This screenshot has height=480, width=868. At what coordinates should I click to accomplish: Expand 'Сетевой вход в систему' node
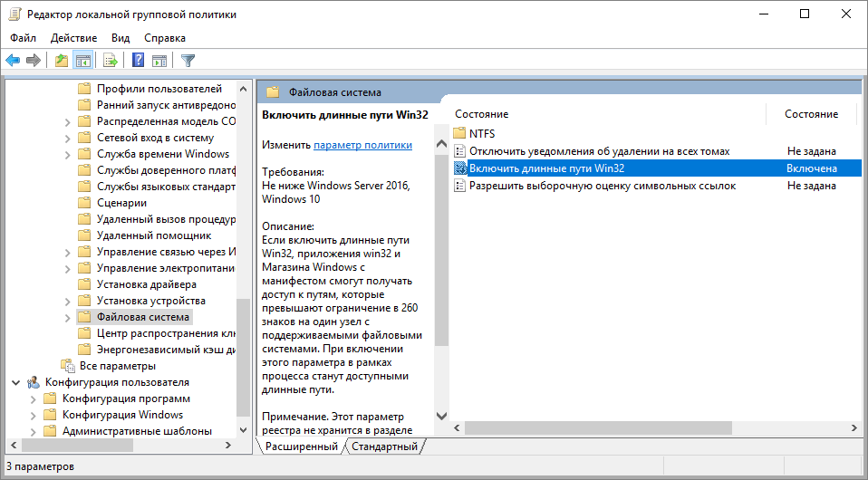tap(68, 138)
